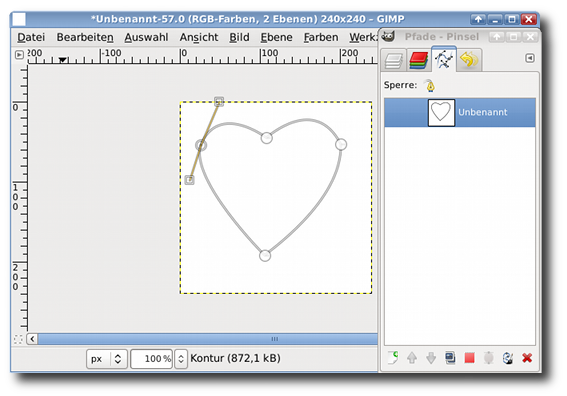Roll up the GIMP main window
Screen dimensions: 567x396
[x=478, y=19]
